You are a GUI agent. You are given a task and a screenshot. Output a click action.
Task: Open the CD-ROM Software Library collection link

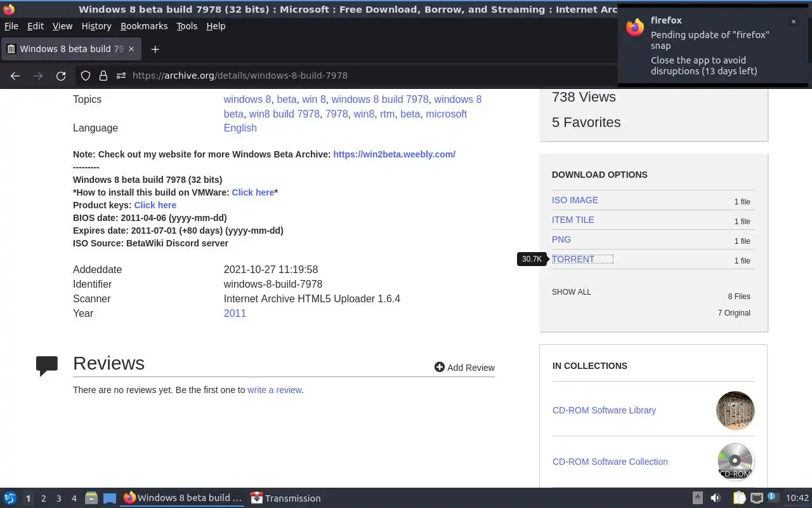604,410
